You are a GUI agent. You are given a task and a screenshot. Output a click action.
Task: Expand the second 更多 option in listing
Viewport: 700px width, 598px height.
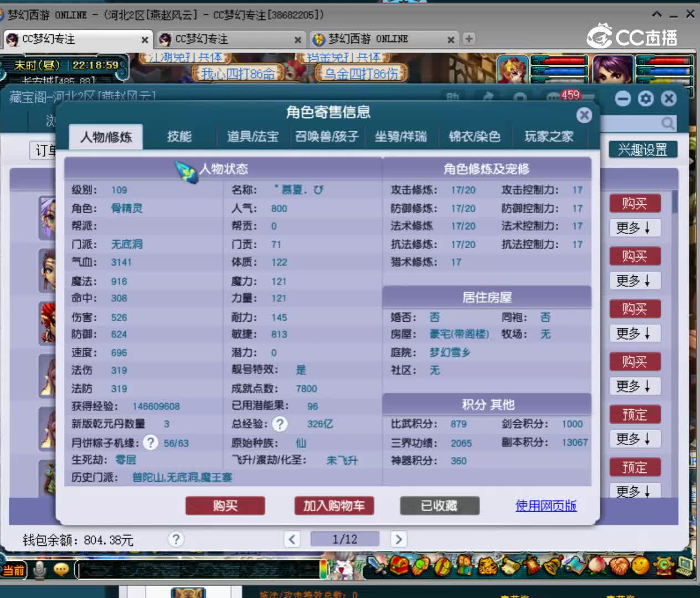coord(635,280)
